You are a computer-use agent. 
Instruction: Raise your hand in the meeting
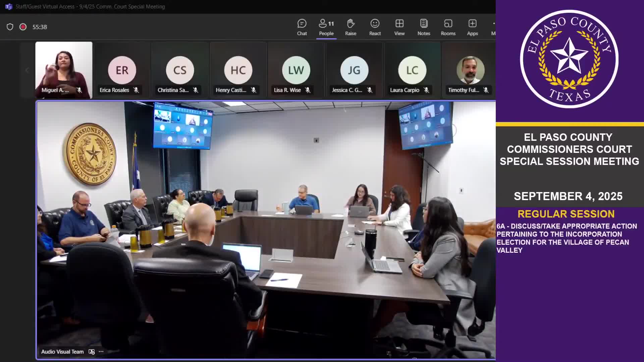[x=351, y=27]
